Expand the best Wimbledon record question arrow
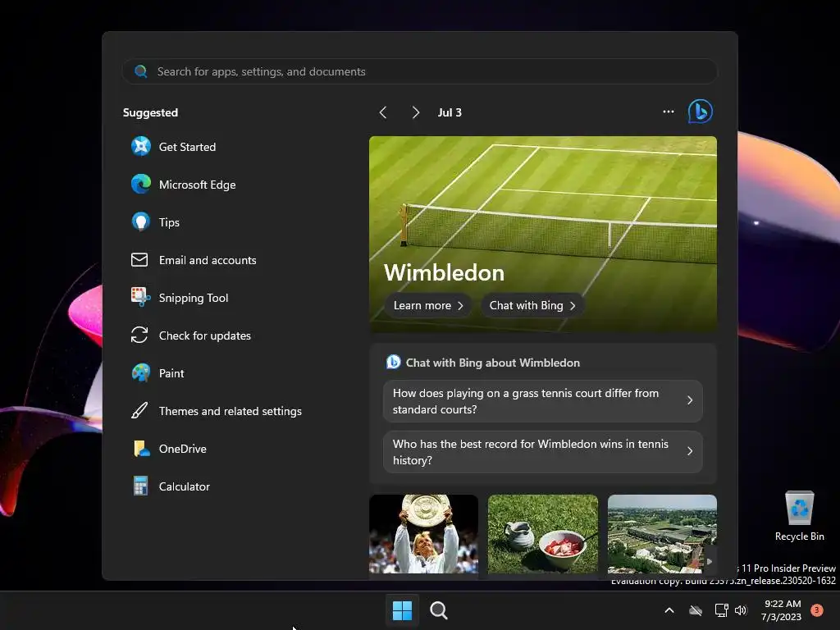The width and height of the screenshot is (840, 630). coord(690,452)
